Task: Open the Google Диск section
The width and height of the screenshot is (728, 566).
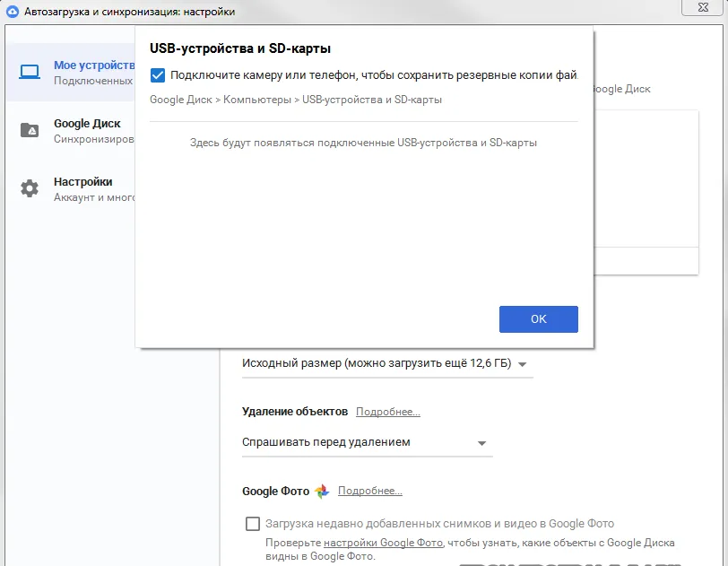Action: click(71, 131)
